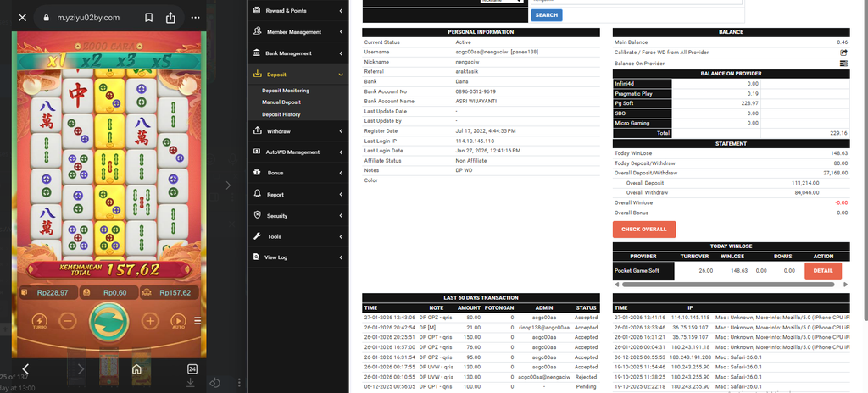This screenshot has height=393, width=868.
Task: Click referral value araktasik
Action: [468, 72]
